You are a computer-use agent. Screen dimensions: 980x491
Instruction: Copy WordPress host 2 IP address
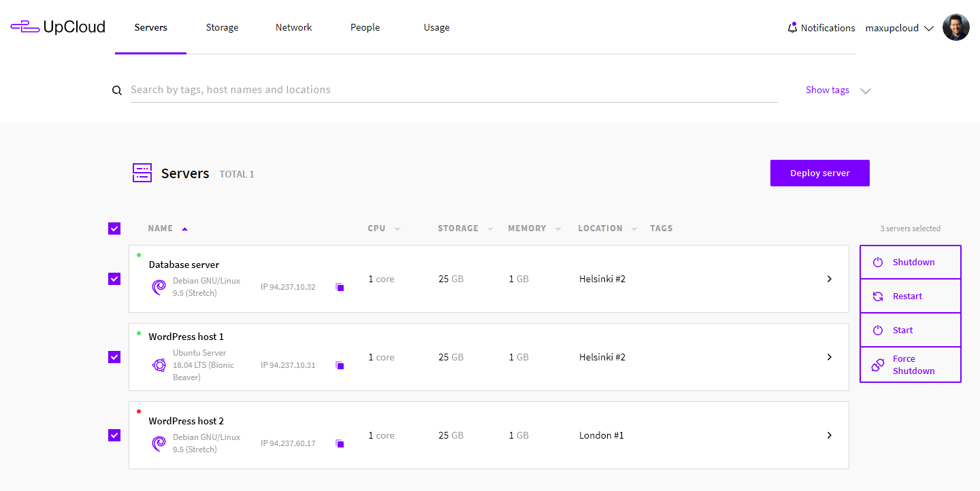340,444
